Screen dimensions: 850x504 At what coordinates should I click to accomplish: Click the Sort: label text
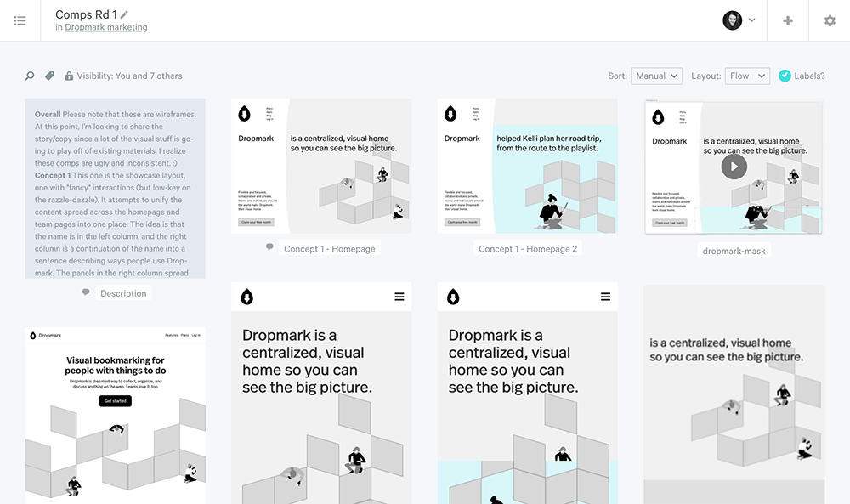pyautogui.click(x=617, y=76)
